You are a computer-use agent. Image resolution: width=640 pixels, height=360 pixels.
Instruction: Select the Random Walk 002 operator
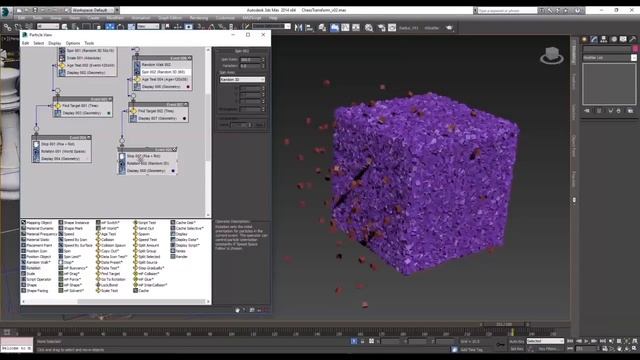click(162, 64)
